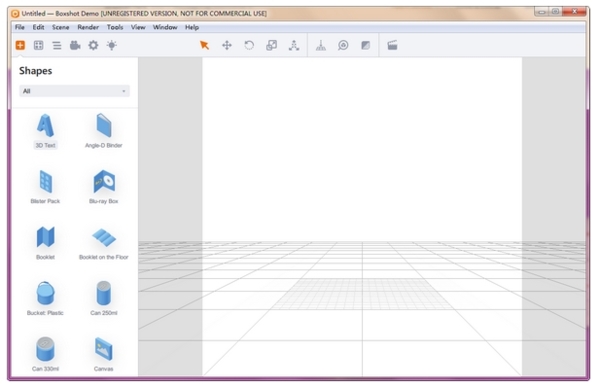
Task: Add the Booklet shape
Action: (46, 243)
